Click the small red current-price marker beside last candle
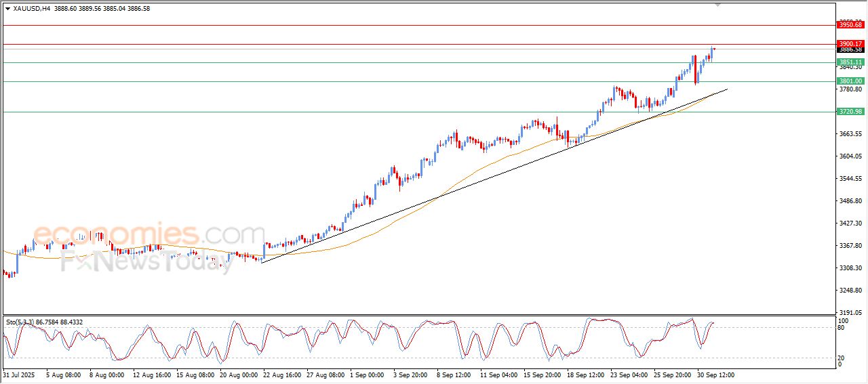 [714, 49]
